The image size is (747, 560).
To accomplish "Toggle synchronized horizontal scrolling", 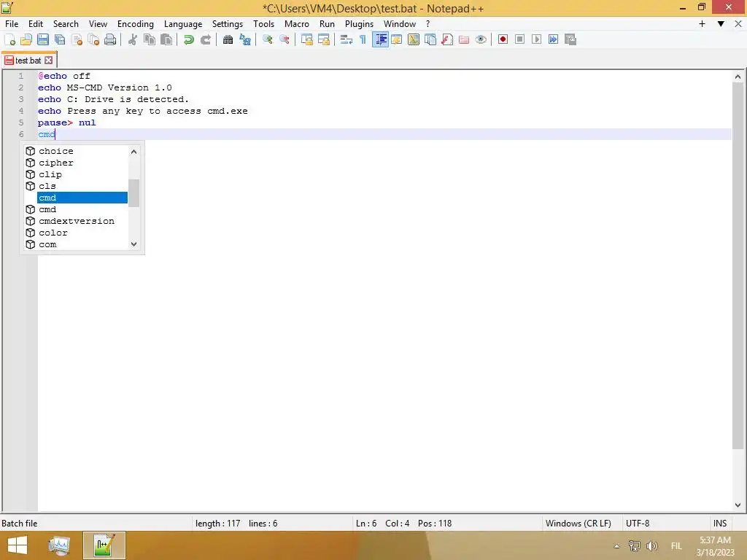I will 323,39.
